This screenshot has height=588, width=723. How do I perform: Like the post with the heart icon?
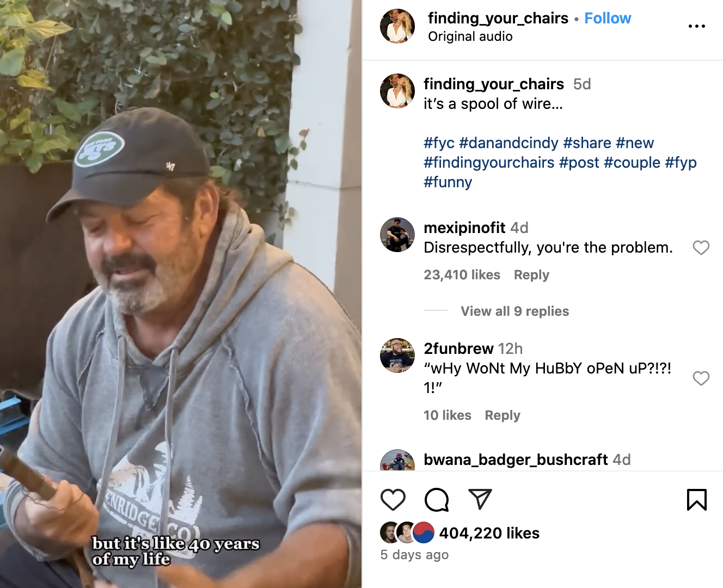click(393, 499)
